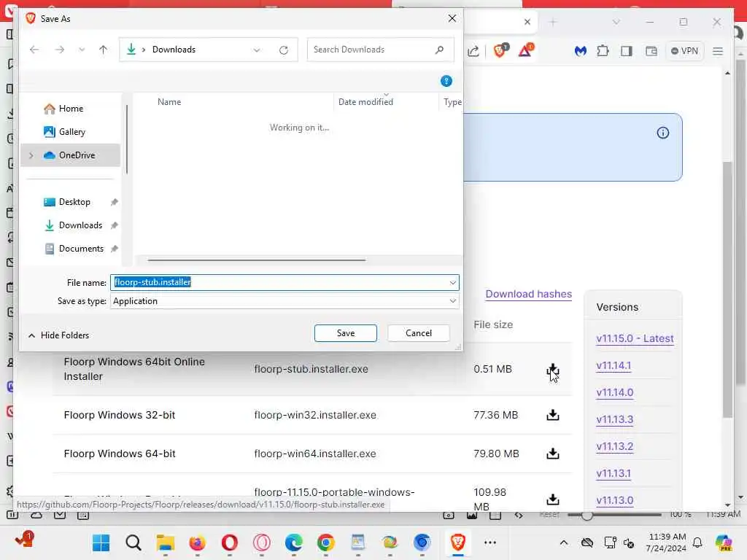Cancel the Save As dialog

[418, 333]
